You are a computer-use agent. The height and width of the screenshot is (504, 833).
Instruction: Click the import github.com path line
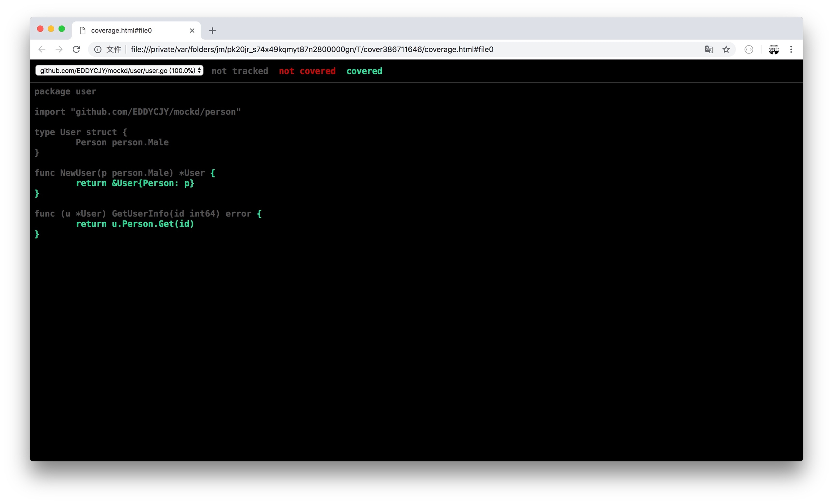click(137, 112)
